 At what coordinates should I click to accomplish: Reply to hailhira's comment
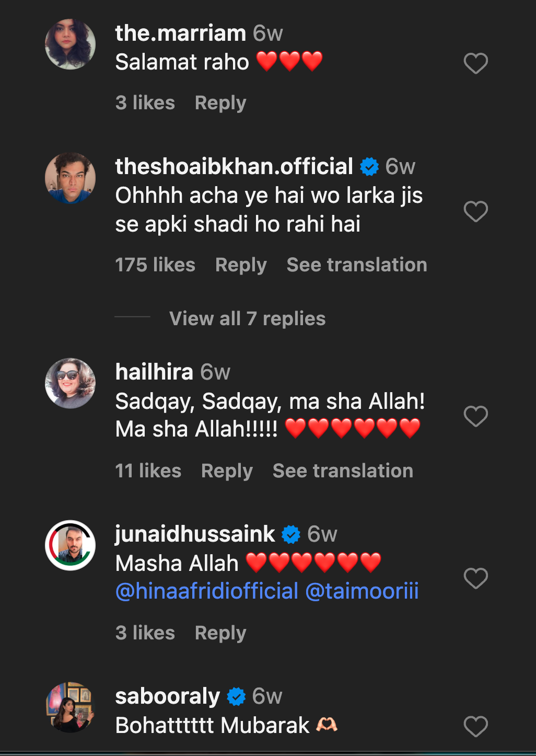coord(227,471)
